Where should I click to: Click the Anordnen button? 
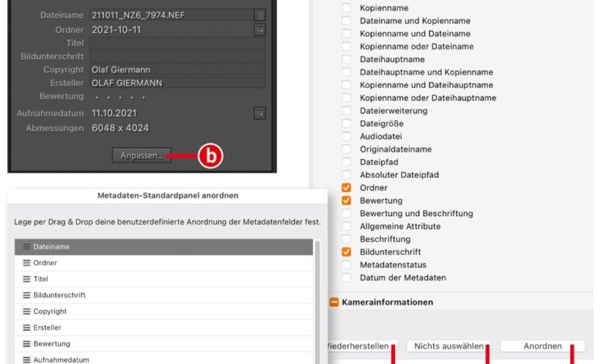(542, 346)
